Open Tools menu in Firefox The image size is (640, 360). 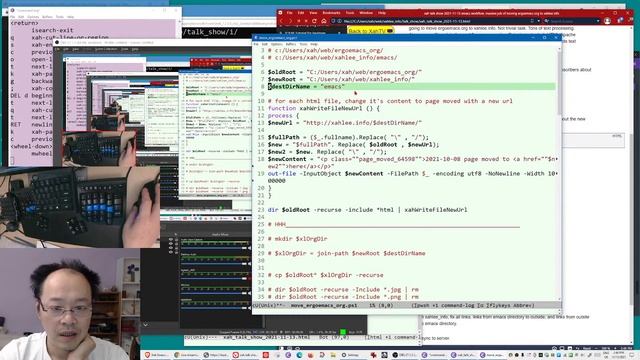[x=350, y=13]
